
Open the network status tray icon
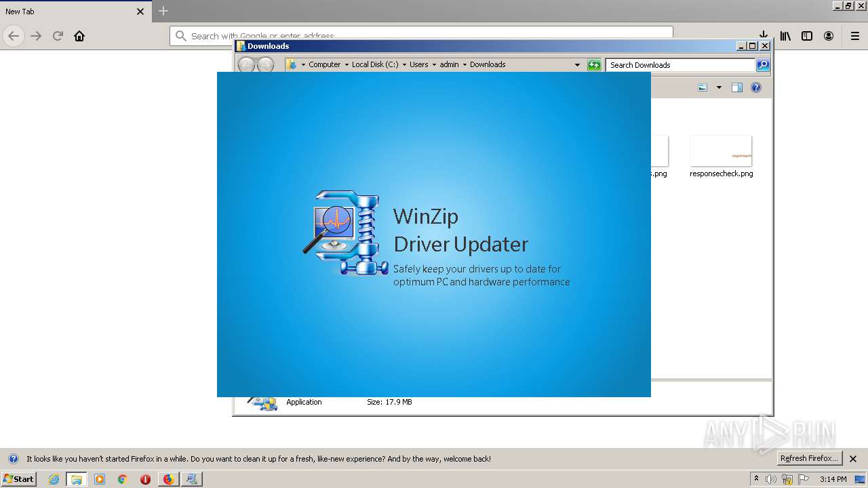(787, 479)
